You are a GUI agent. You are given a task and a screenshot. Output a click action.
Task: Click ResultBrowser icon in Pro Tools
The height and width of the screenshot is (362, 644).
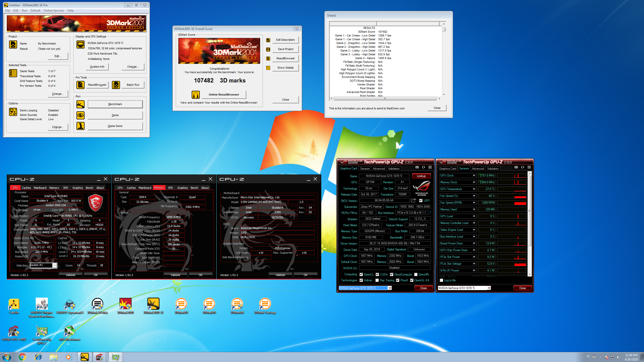click(80, 85)
